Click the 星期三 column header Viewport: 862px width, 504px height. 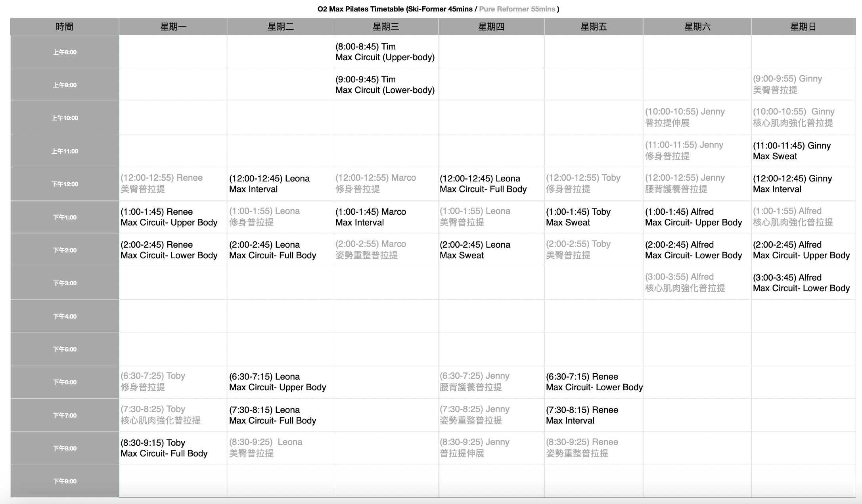tap(386, 27)
